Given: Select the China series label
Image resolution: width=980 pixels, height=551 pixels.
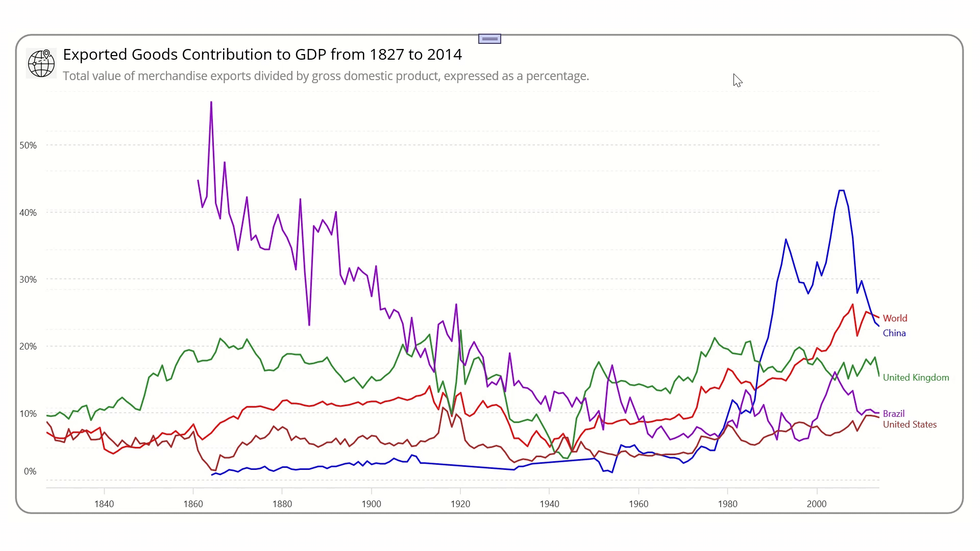Looking at the screenshot, I should [x=894, y=333].
